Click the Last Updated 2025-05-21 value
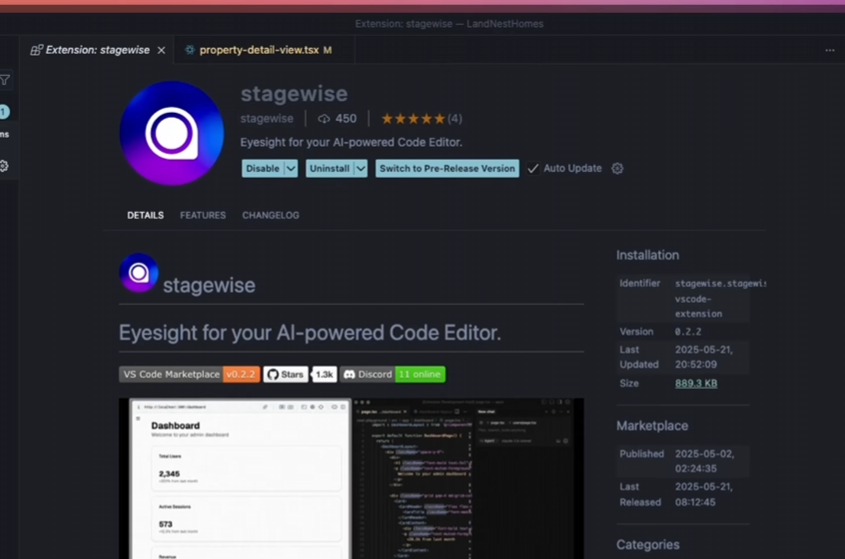This screenshot has height=559, width=845. [704, 357]
